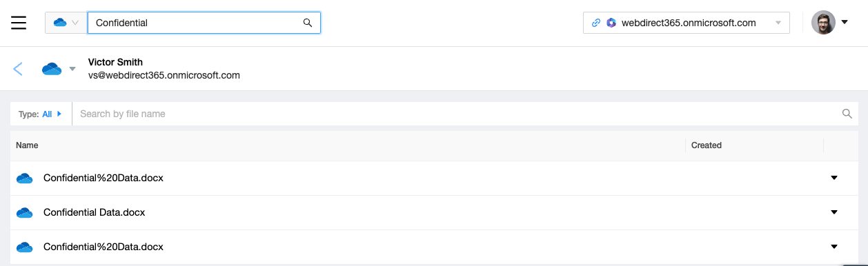The height and width of the screenshot is (266, 868).
Task: Click the magnifier icon in Confidential search box
Action: pyautogui.click(x=308, y=23)
